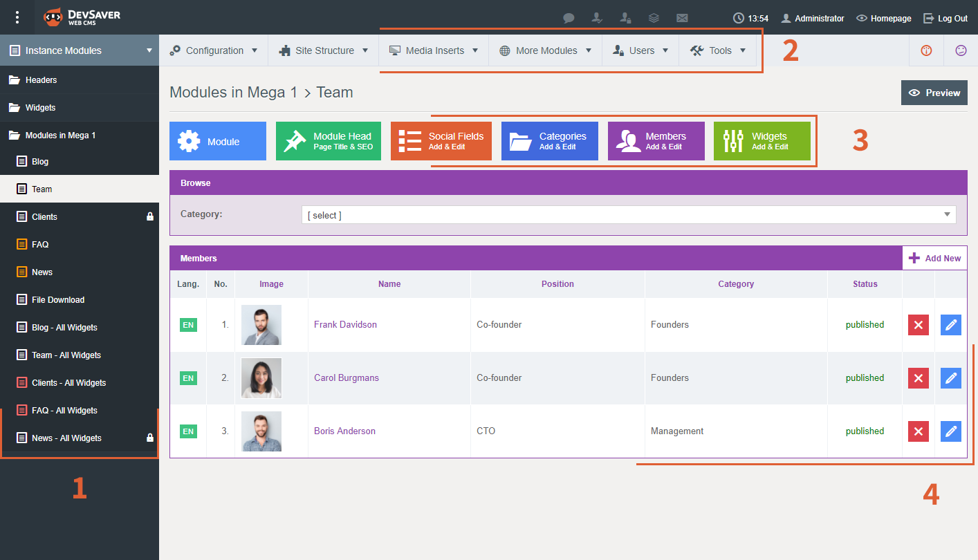Click the stacked layers icon in header
The height and width of the screenshot is (560, 978).
point(654,19)
